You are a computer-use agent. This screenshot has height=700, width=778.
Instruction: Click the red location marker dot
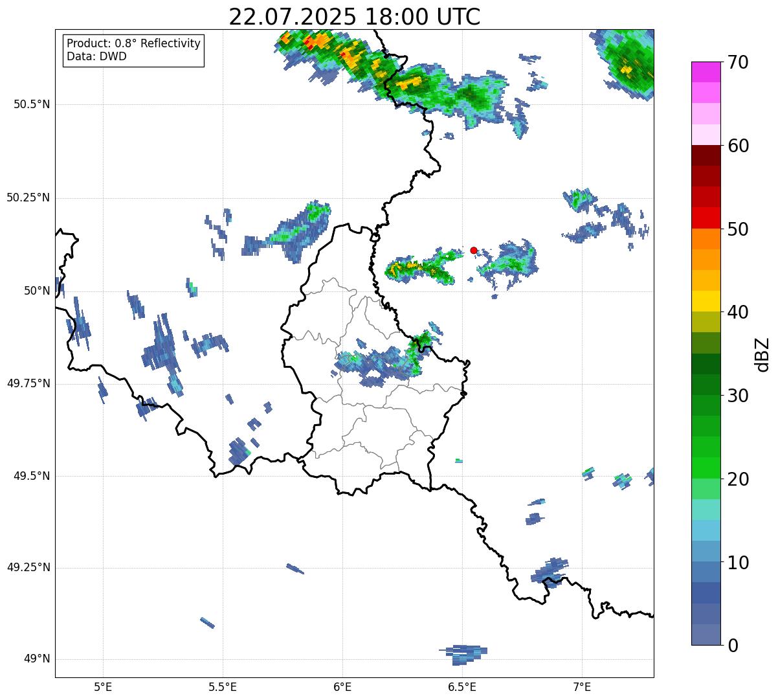click(x=474, y=250)
